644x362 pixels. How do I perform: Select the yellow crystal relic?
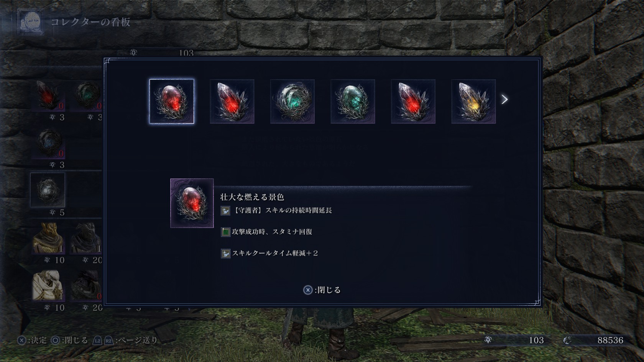[x=473, y=102]
